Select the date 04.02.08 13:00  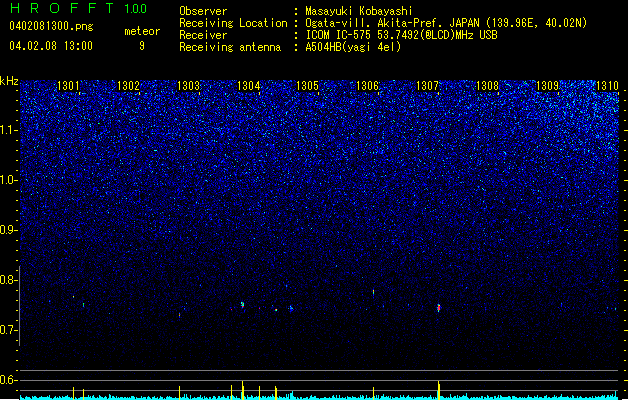(x=51, y=46)
